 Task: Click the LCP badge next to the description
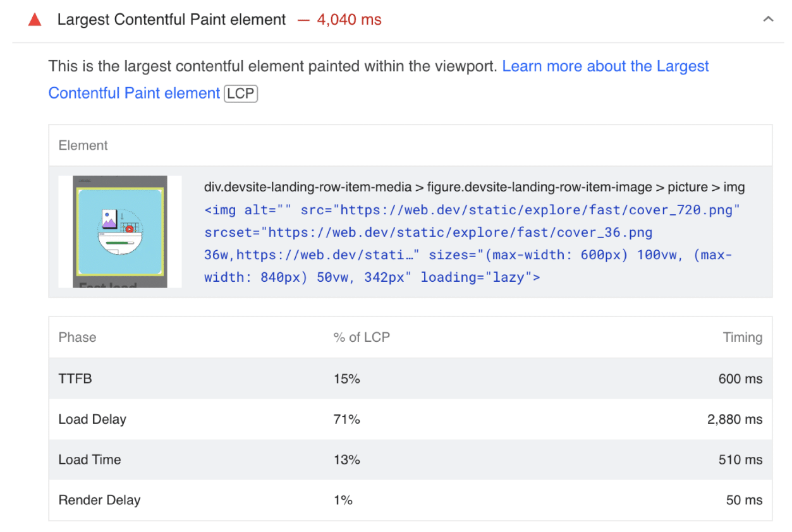[241, 93]
